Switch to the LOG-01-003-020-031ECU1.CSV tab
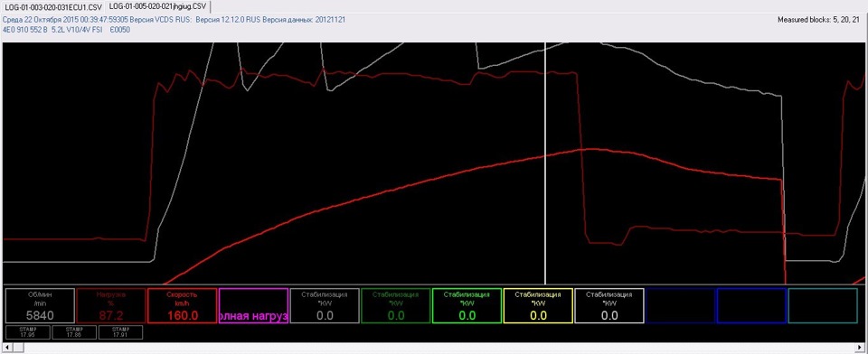 pos(52,6)
